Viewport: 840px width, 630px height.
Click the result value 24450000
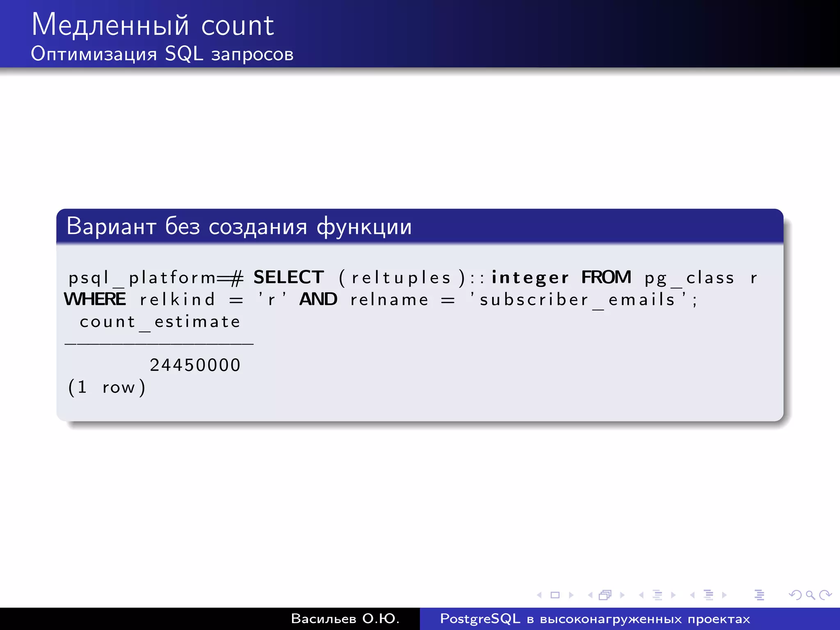point(195,365)
